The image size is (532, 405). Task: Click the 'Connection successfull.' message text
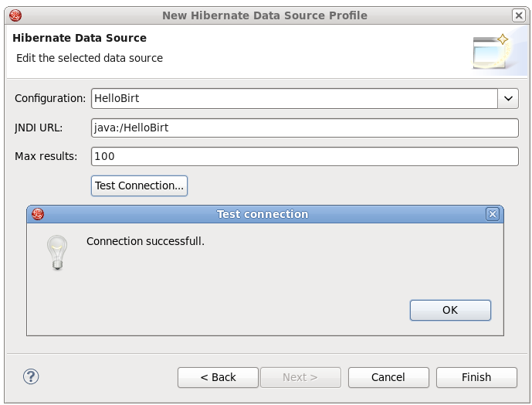pyautogui.click(x=145, y=241)
